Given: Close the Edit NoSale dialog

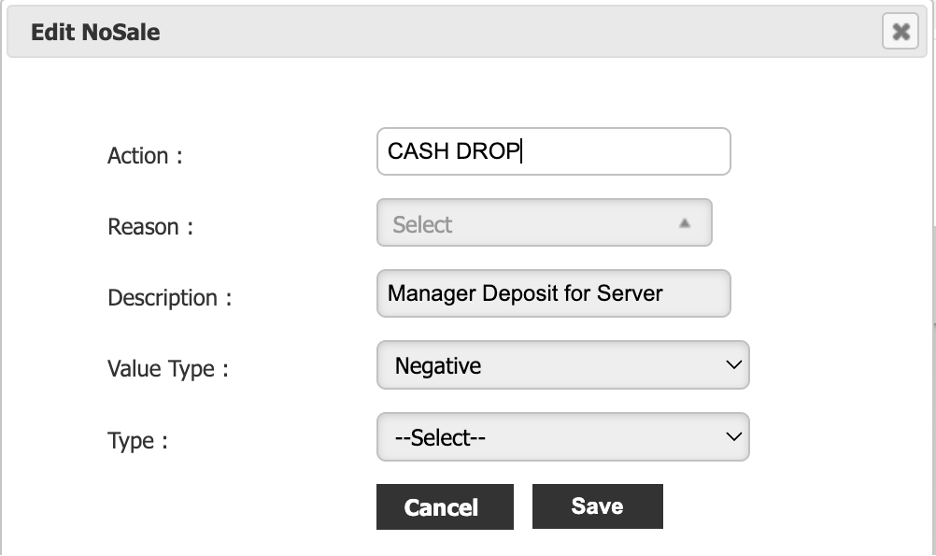Looking at the screenshot, I should 900,31.
